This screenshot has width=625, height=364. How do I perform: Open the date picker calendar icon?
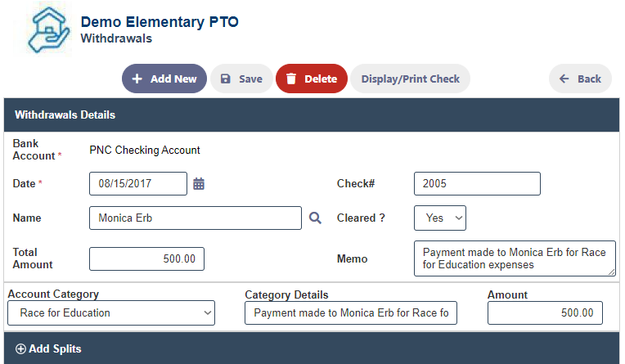point(199,184)
